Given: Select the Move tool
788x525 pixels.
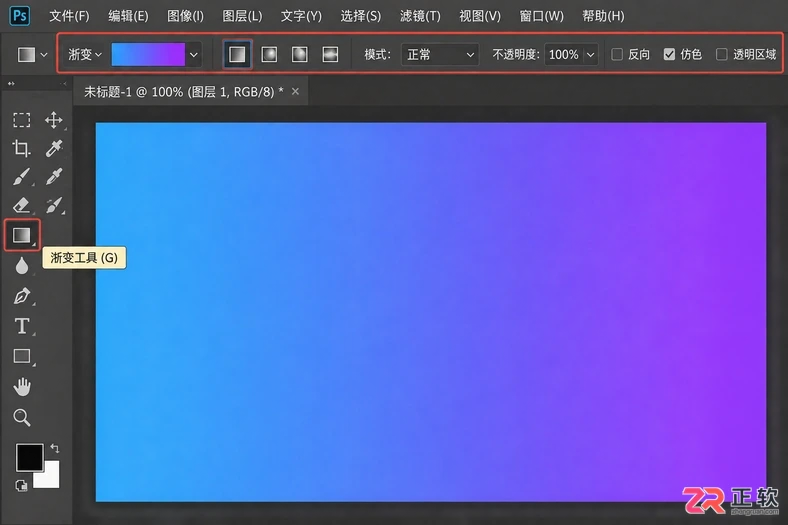Looking at the screenshot, I should 54,120.
